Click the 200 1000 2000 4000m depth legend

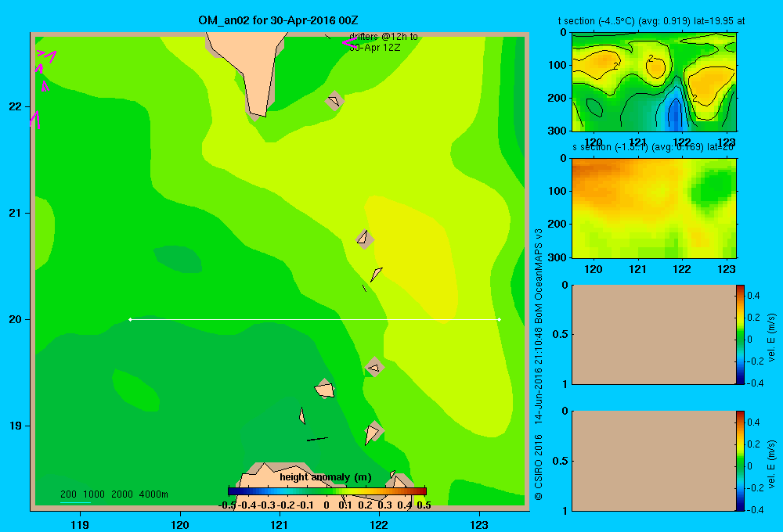pyautogui.click(x=114, y=494)
